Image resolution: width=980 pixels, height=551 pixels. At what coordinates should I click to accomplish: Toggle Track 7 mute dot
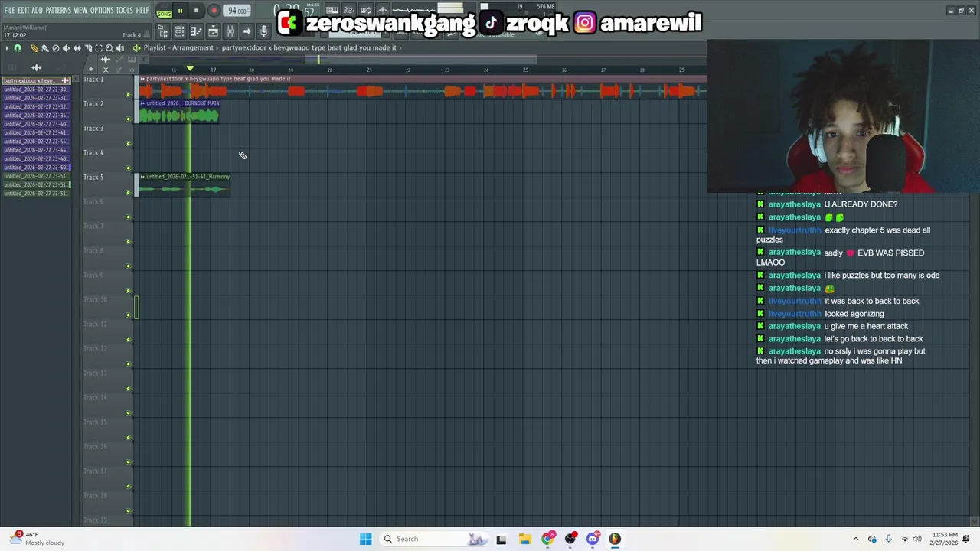(128, 242)
